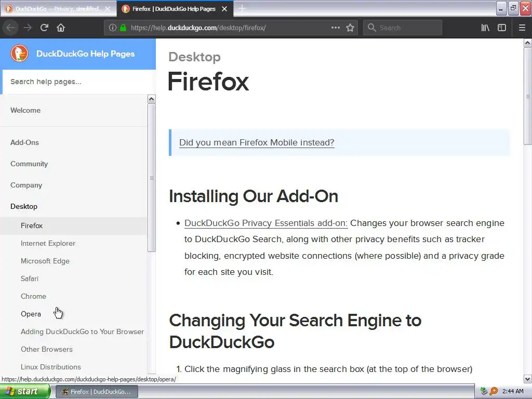Click the taskbar clock showing 2:44 AM
Viewport: 532px width, 399px height.
[513, 391]
